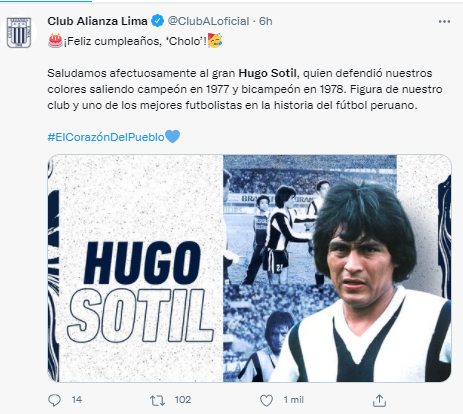Click the share upload icon
This screenshot has width=463, height=414.
tap(379, 400)
